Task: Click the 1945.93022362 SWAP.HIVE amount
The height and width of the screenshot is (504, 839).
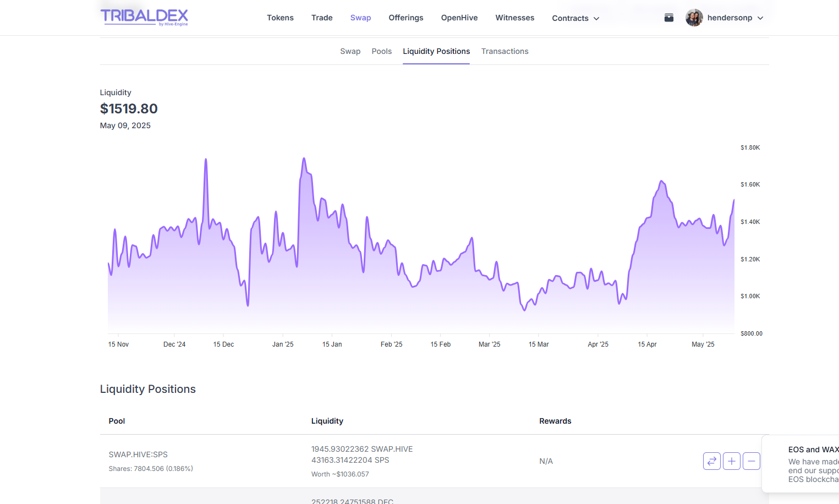Action: coord(362,449)
